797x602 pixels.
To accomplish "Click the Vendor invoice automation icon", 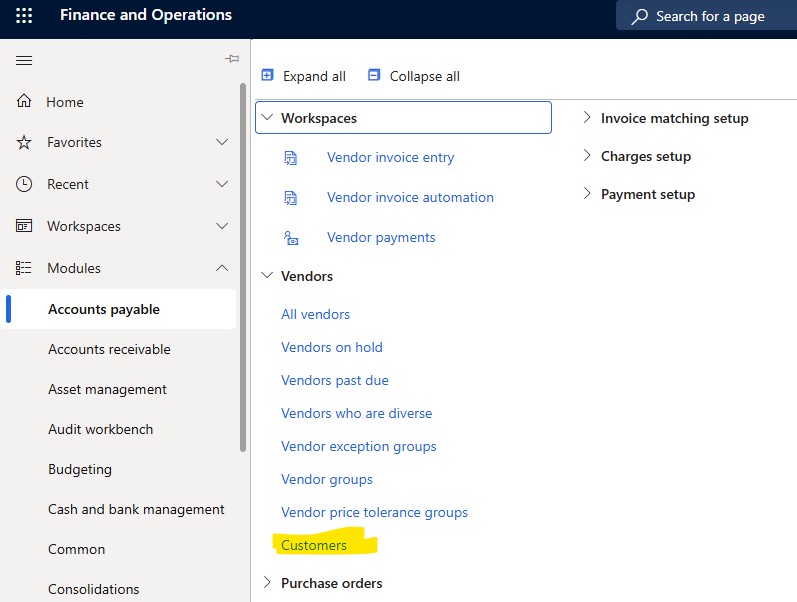I will click(291, 198).
